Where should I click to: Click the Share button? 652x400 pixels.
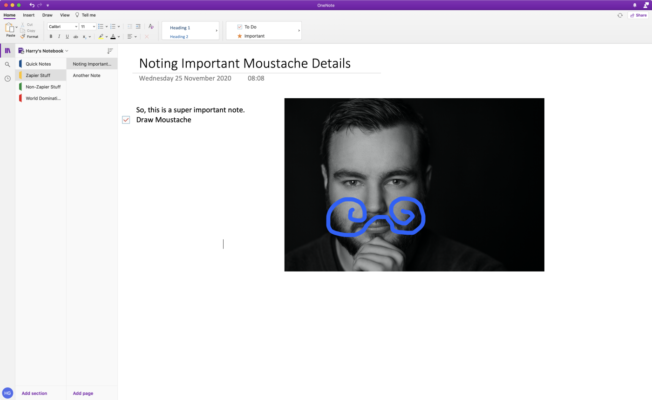(x=638, y=15)
